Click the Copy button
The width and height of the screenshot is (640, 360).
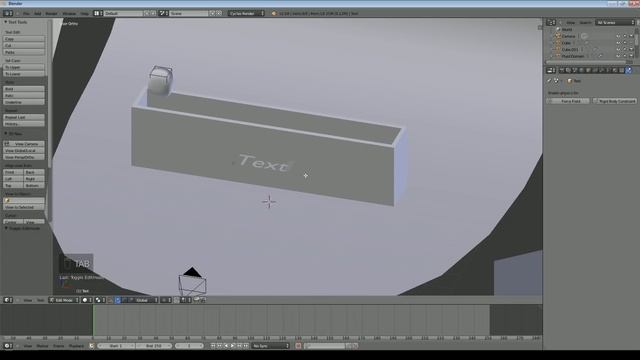(x=24, y=39)
